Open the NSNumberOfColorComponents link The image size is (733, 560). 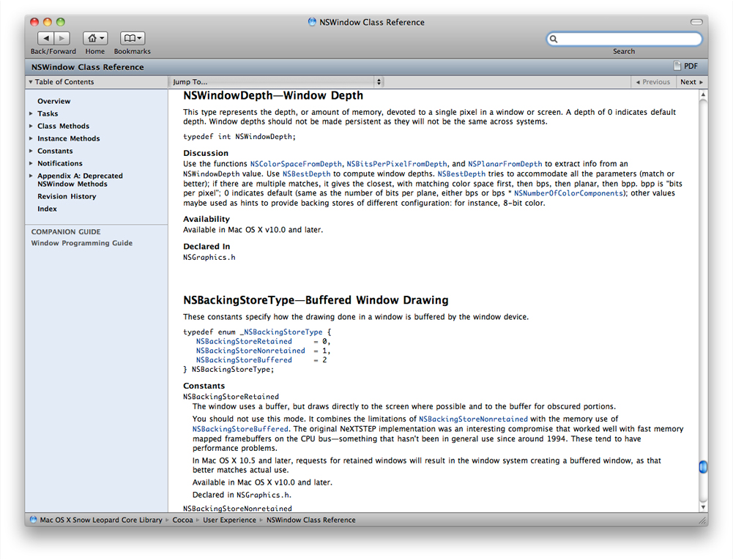coord(568,193)
